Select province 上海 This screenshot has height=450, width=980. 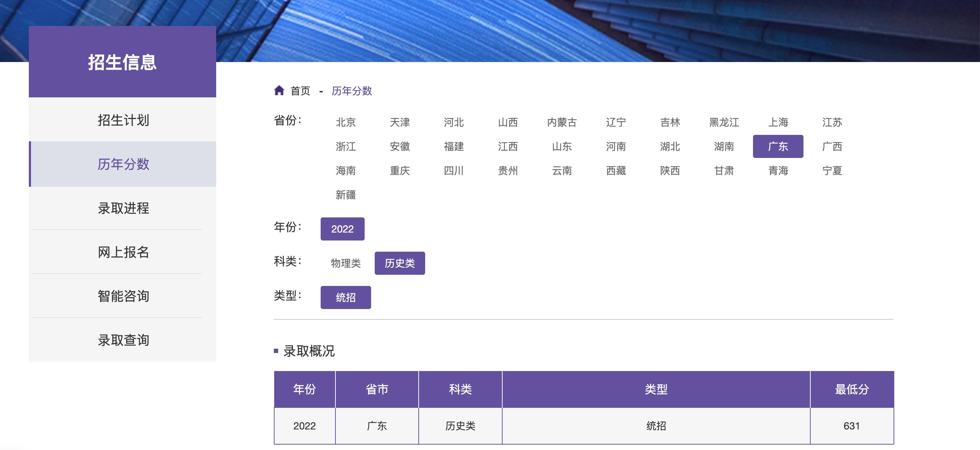click(x=778, y=122)
